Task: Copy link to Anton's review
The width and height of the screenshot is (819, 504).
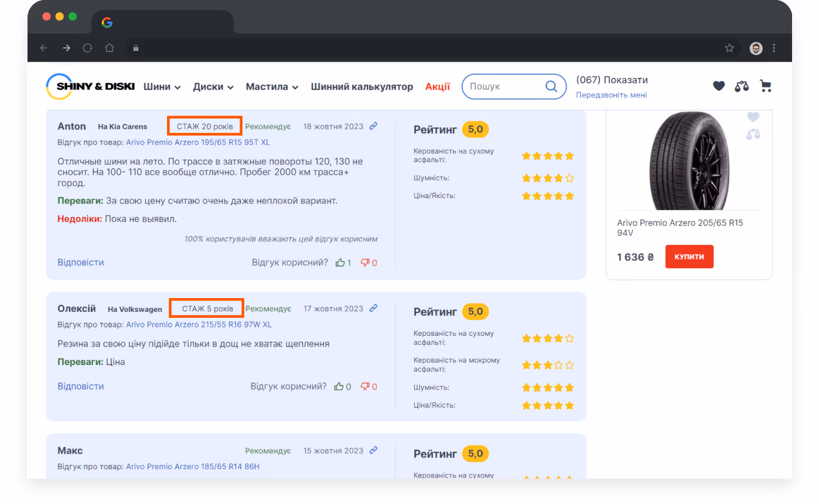Action: coord(374,126)
